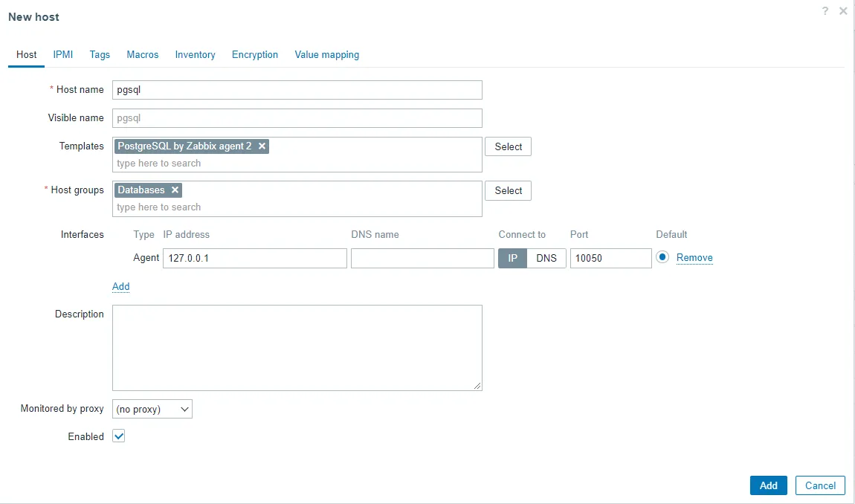Click the Agent interface type label
Screen dimensions: 855x504
146,257
